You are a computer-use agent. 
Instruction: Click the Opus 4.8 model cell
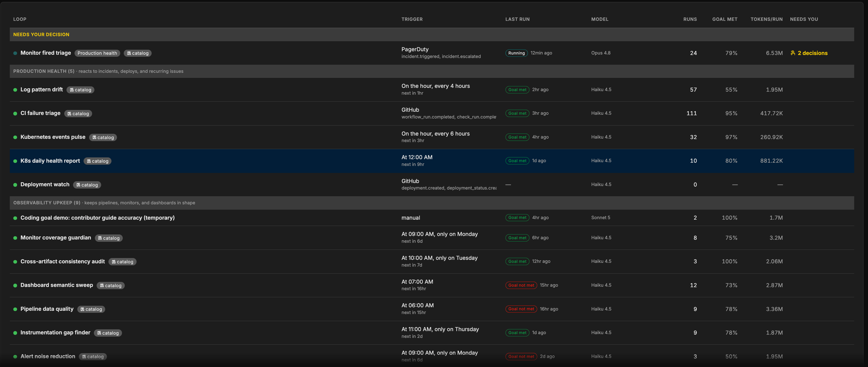(x=600, y=53)
